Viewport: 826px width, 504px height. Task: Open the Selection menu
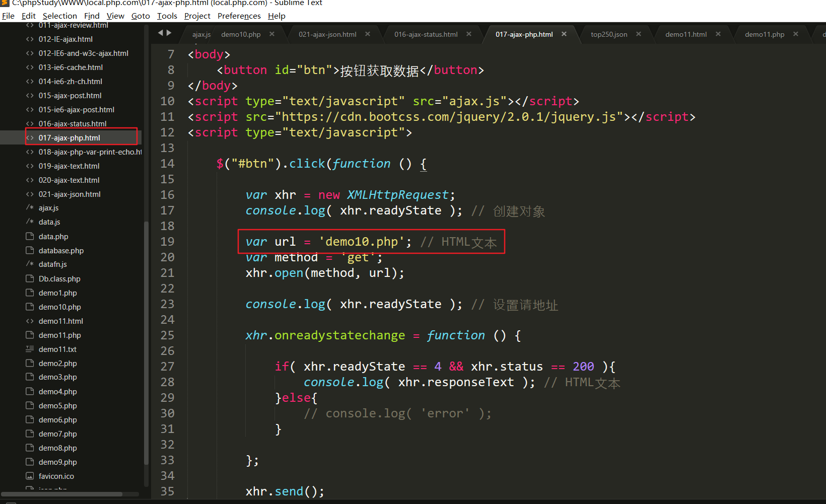point(59,16)
